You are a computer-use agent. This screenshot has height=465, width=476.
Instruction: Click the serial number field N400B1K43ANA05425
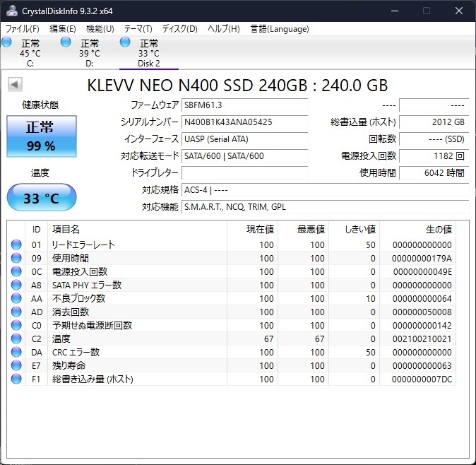click(244, 122)
